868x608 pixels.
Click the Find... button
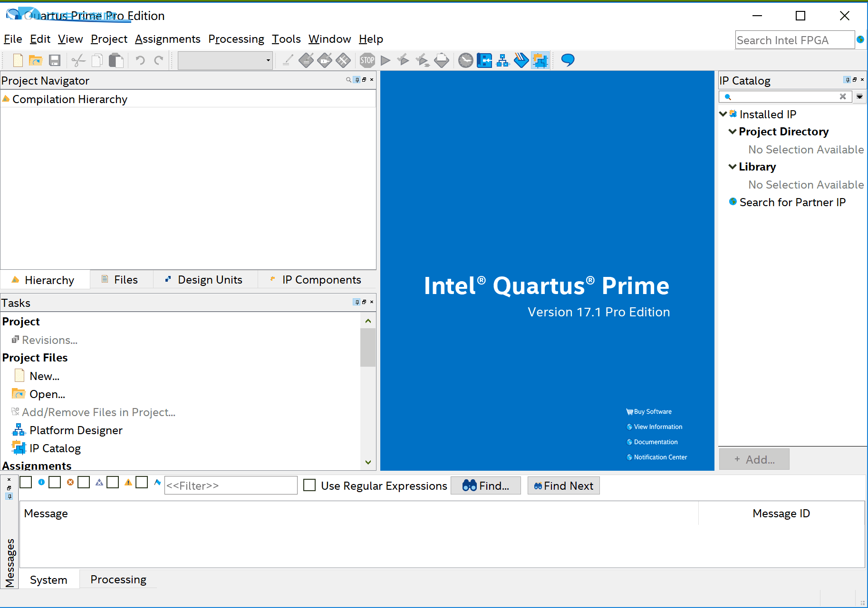(485, 485)
